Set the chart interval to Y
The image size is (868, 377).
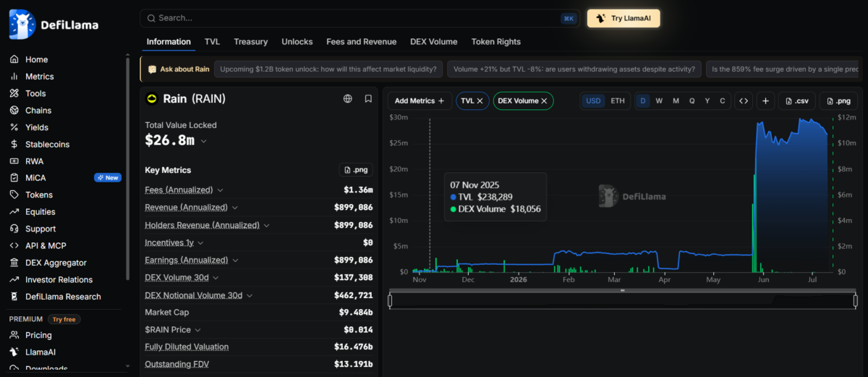click(707, 101)
